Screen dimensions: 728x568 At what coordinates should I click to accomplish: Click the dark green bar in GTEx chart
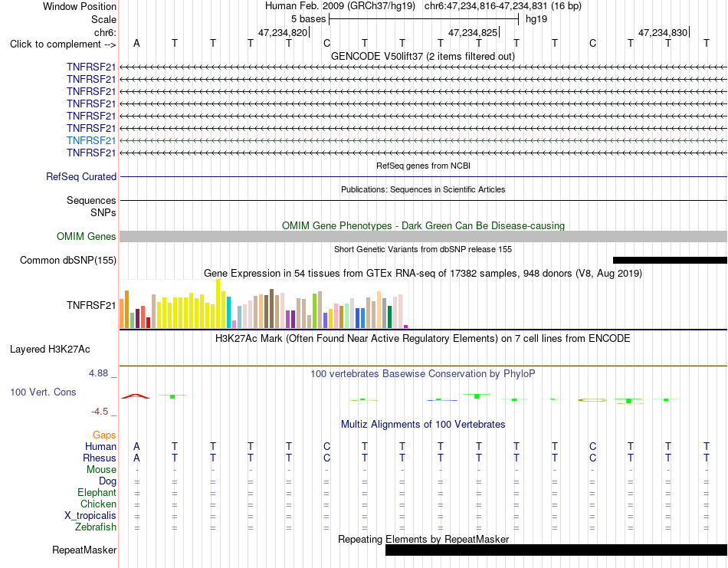[389, 317]
